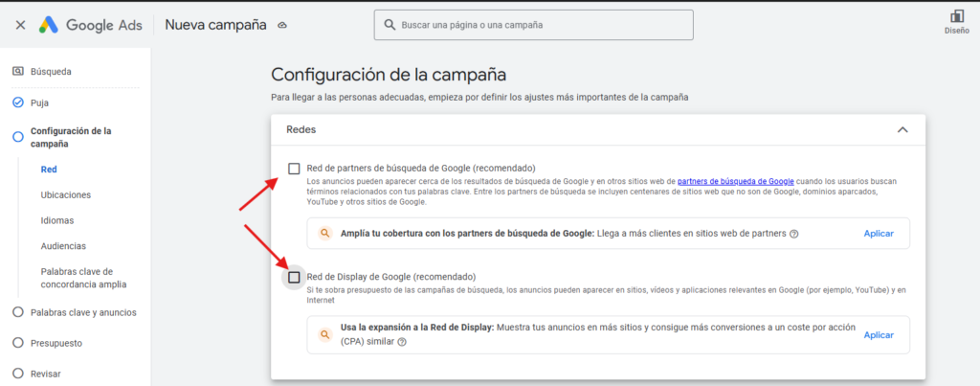Enable Red de Display de Google checkbox
Screen dimensions: 980x386
coord(294,277)
